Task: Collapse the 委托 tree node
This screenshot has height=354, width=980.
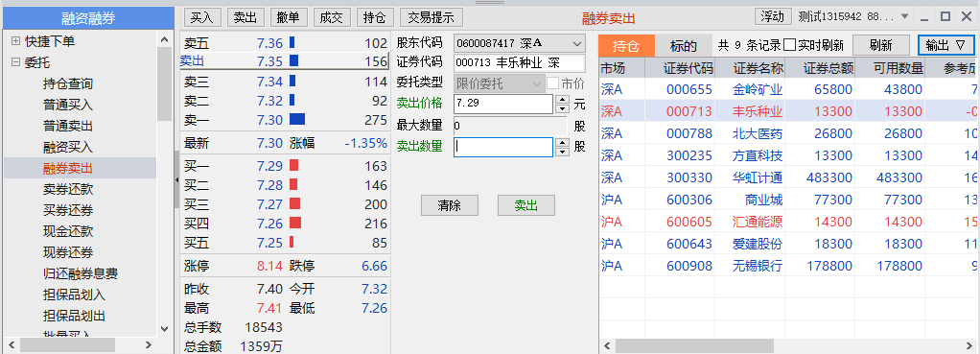Action: coord(15,62)
